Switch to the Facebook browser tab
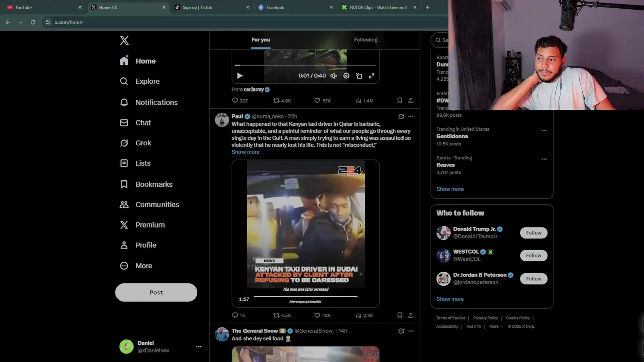The image size is (644, 362). point(294,7)
